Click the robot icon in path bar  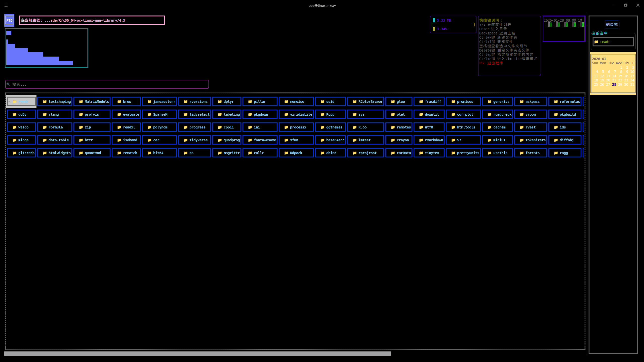22,20
